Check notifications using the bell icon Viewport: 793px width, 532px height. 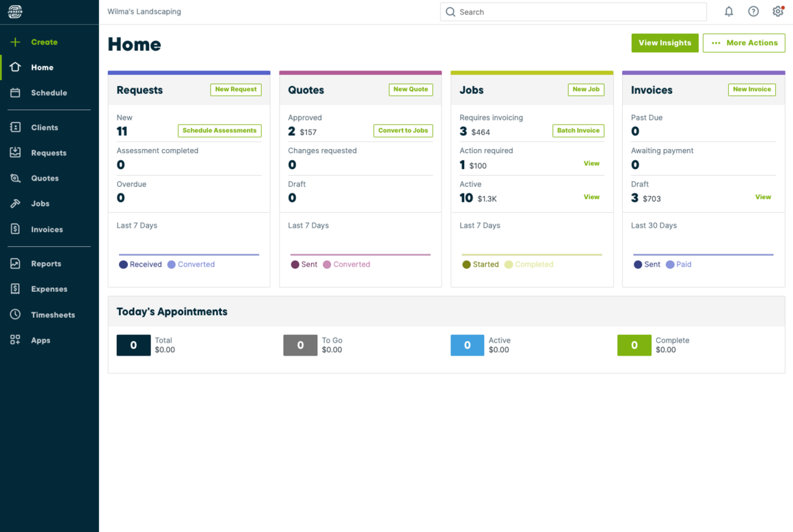729,12
